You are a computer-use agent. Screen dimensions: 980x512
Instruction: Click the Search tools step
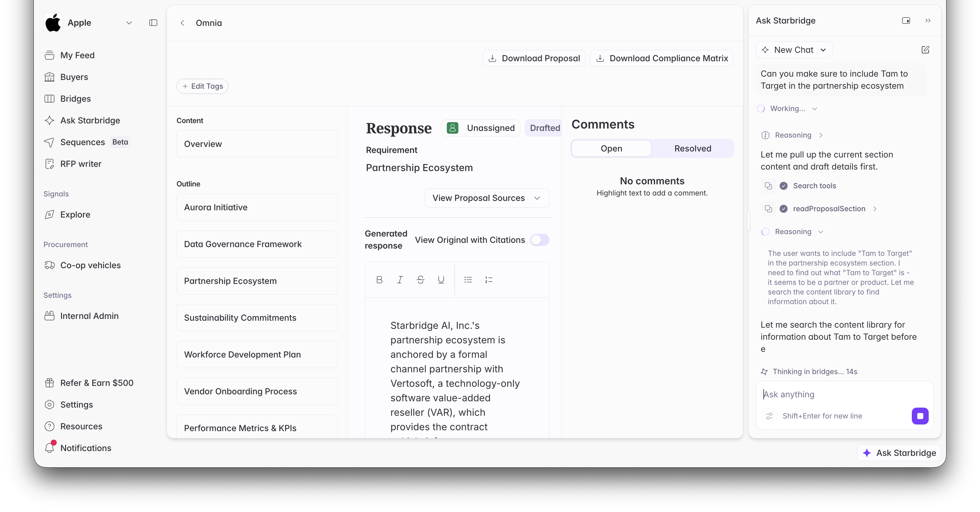click(814, 186)
